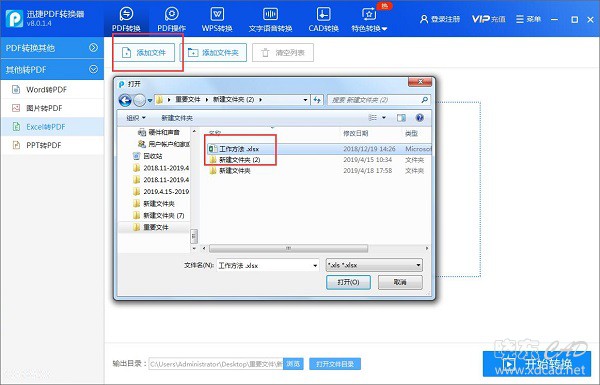Click the 清空列表 button
The height and width of the screenshot is (385, 600).
click(x=283, y=53)
